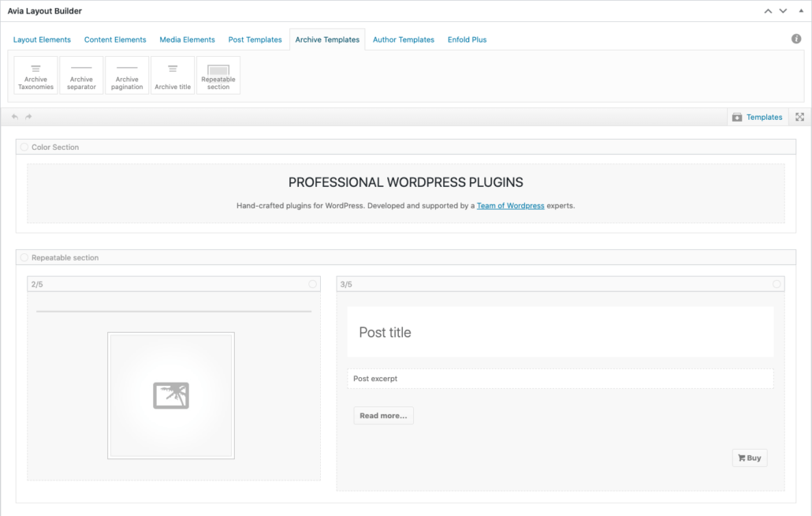Click the Repeatable section header label

[x=65, y=257]
